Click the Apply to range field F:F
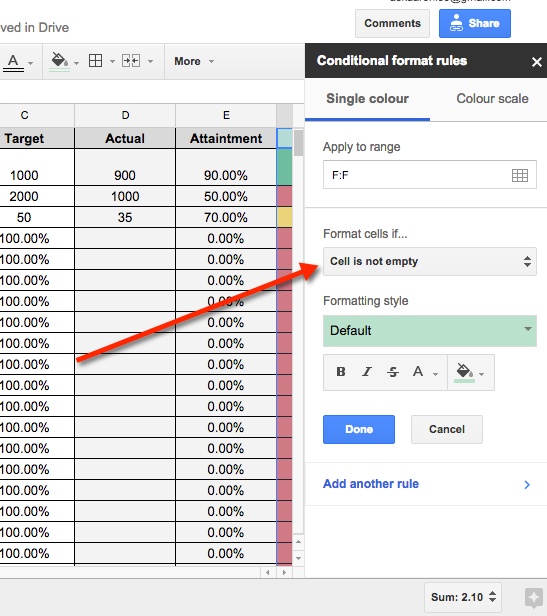Image resolution: width=547 pixels, height=616 pixels. point(430,175)
